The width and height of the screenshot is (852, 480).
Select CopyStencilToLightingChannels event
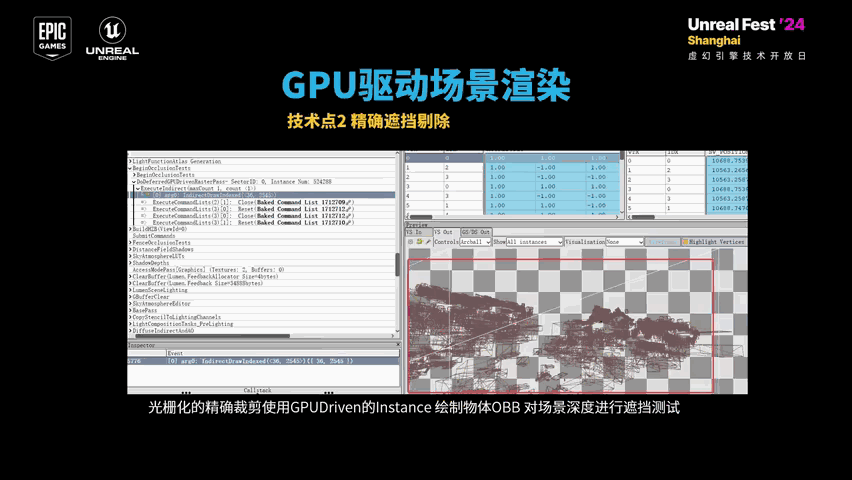click(x=177, y=317)
